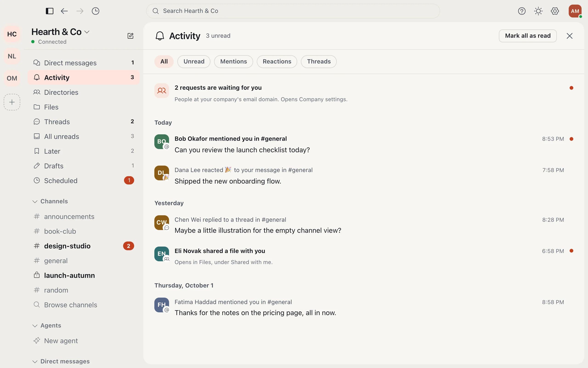Image resolution: width=588 pixels, height=368 pixels.
Task: Open Directories in sidebar
Action: (84, 92)
